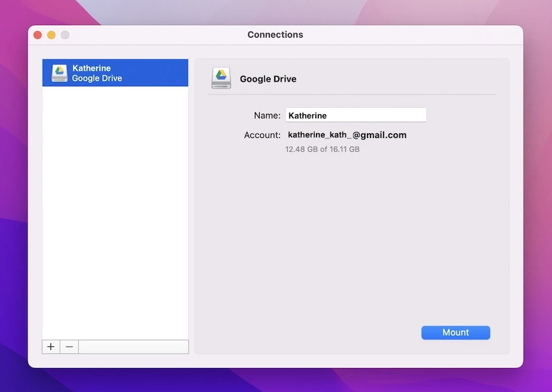Click the Google Drive heading in the details pane
Image resolution: width=552 pixels, height=392 pixels.
click(x=268, y=79)
